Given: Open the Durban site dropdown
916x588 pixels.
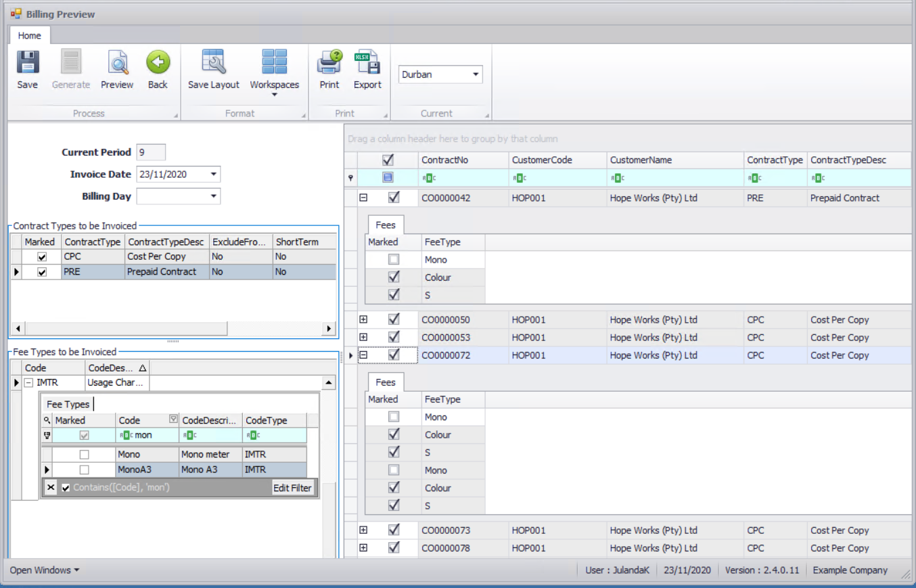Looking at the screenshot, I should coord(475,74).
